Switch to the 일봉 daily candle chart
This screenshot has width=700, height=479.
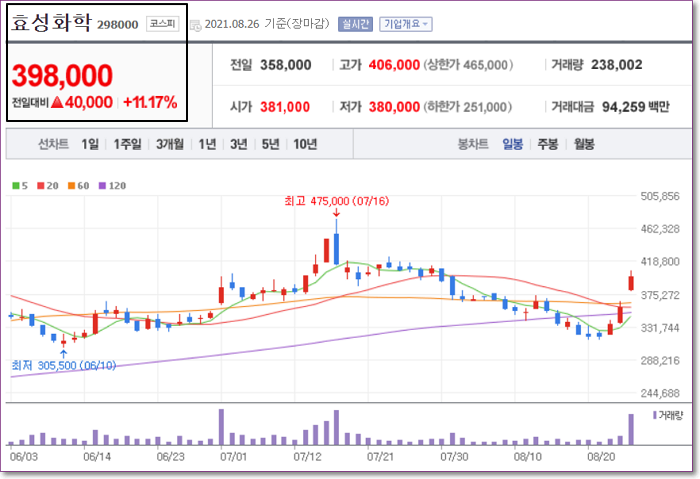coord(512,144)
